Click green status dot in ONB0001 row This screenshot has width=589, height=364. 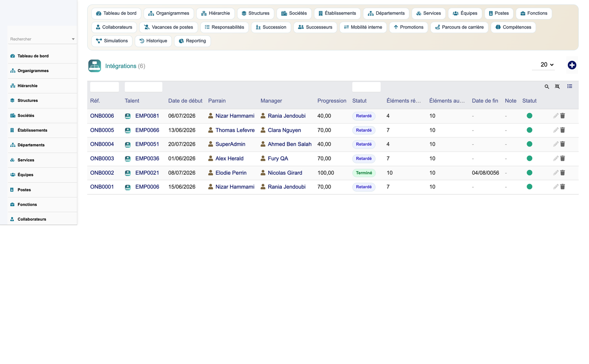(x=529, y=187)
